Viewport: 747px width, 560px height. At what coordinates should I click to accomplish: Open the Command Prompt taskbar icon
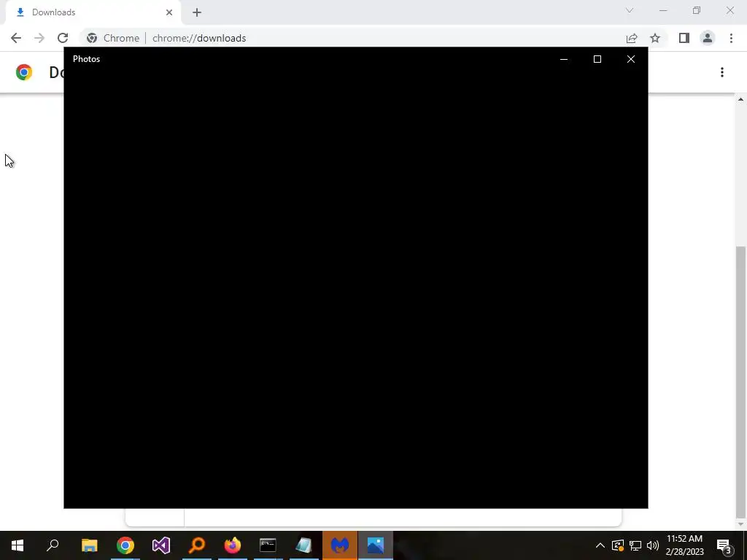pyautogui.click(x=268, y=545)
